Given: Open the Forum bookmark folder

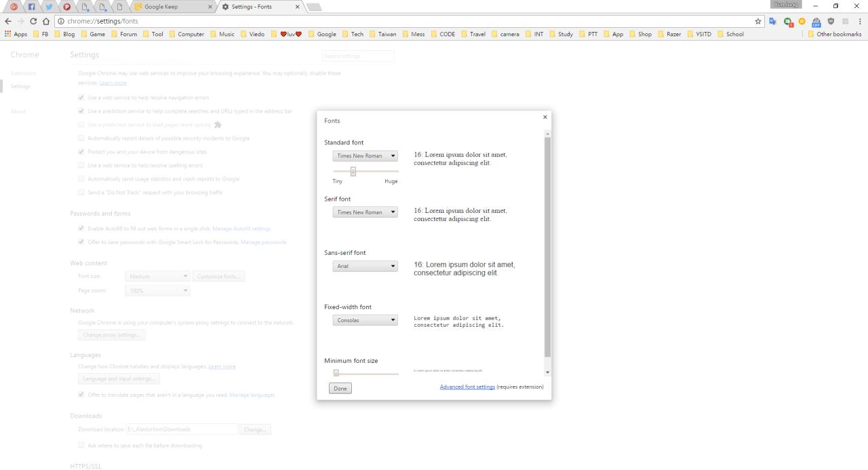Looking at the screenshot, I should coord(124,34).
